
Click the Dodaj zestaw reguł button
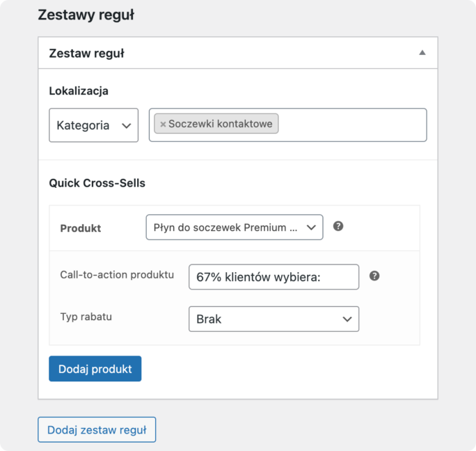(97, 429)
